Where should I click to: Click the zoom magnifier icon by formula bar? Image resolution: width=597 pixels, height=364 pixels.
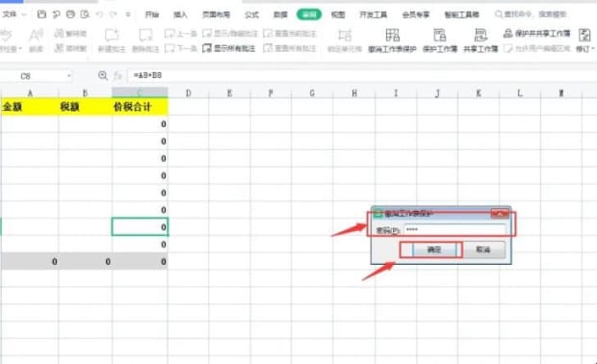[x=102, y=75]
